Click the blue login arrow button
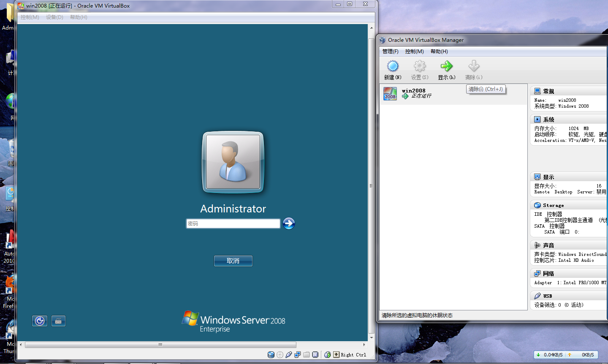Image resolution: width=608 pixels, height=364 pixels. [289, 223]
